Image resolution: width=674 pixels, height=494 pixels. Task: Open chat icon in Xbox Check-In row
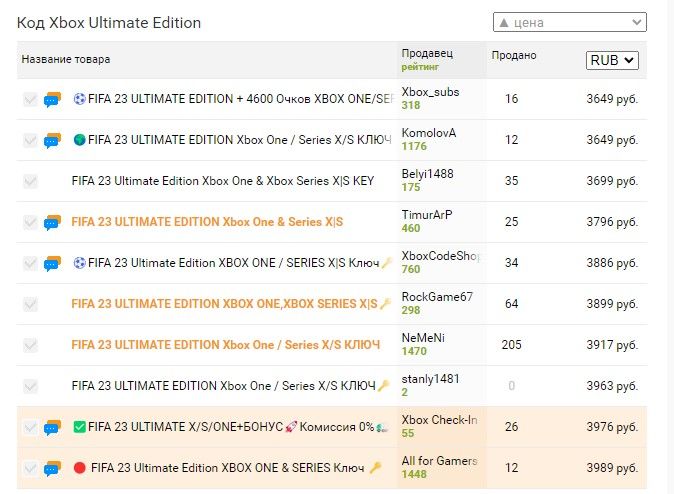click(x=52, y=427)
